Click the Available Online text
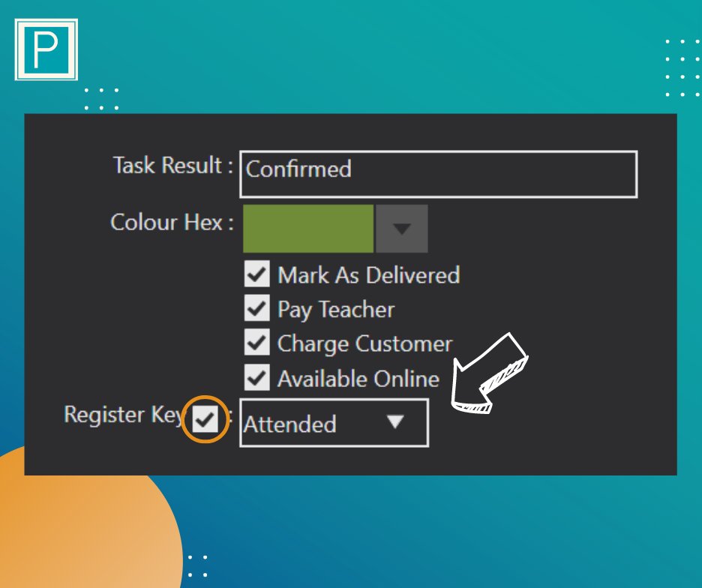The image size is (702, 588). [x=358, y=379]
